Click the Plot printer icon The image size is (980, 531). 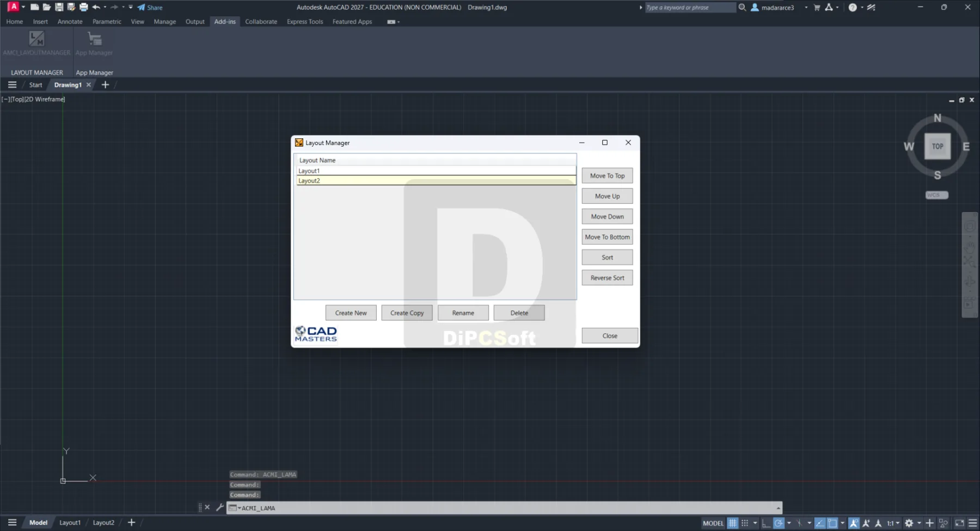[x=83, y=7]
